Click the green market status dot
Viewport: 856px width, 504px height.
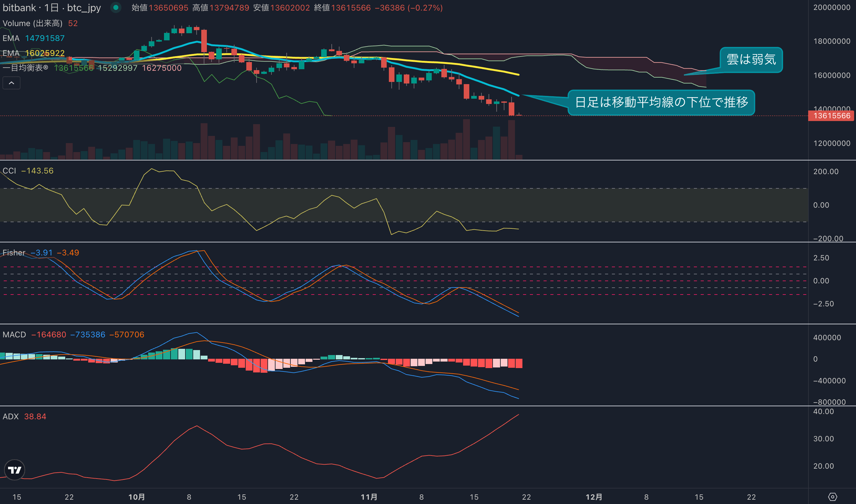[116, 7]
